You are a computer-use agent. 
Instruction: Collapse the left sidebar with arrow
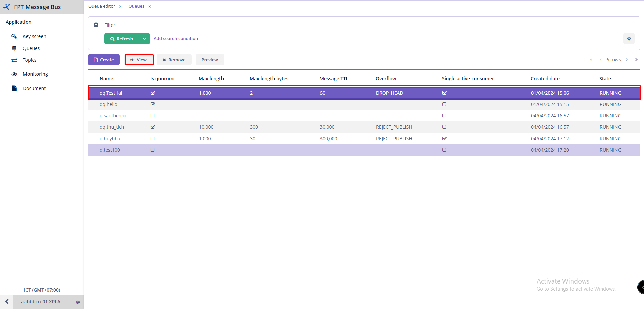click(7, 302)
